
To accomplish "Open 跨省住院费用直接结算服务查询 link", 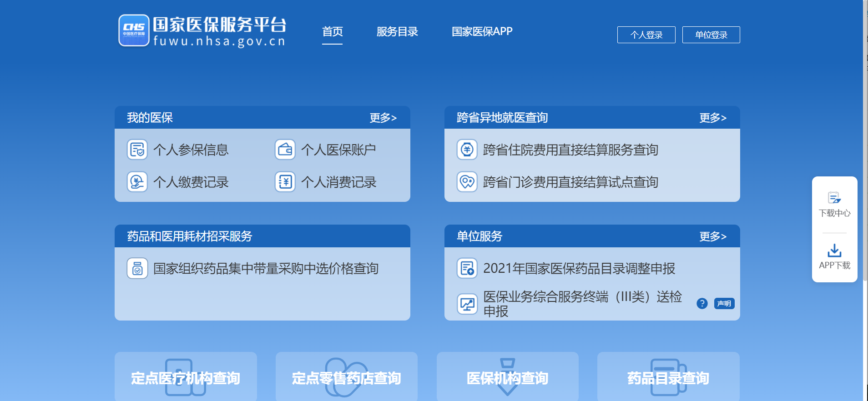I will [x=570, y=150].
